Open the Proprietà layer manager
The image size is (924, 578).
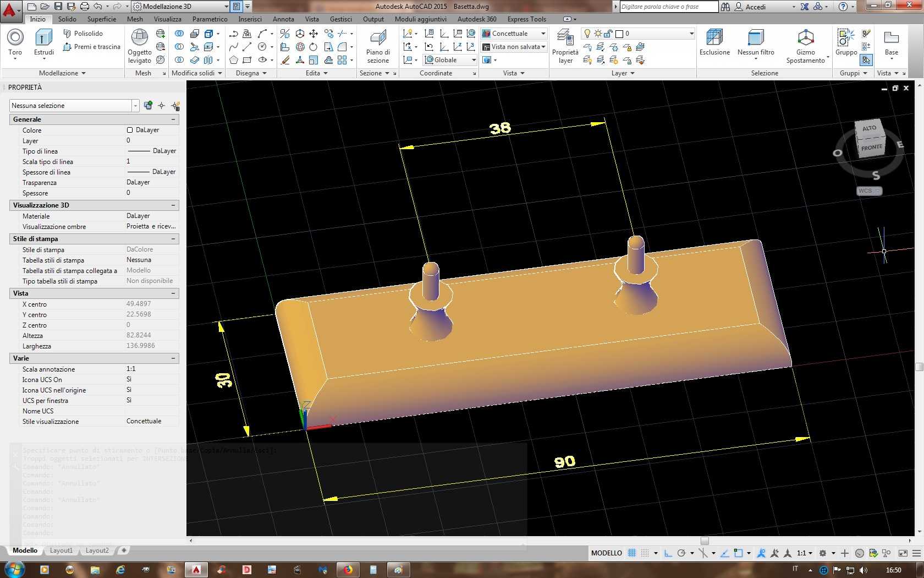565,47
